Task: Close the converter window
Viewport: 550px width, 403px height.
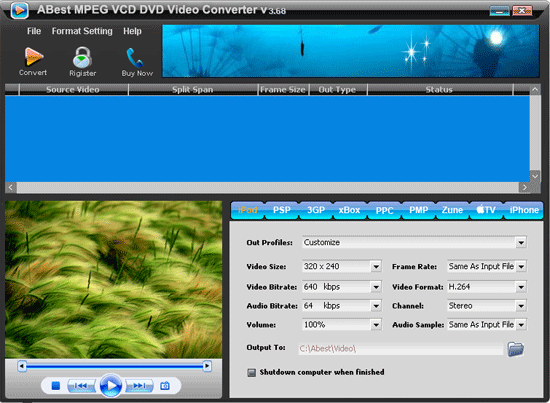Action: point(522,11)
